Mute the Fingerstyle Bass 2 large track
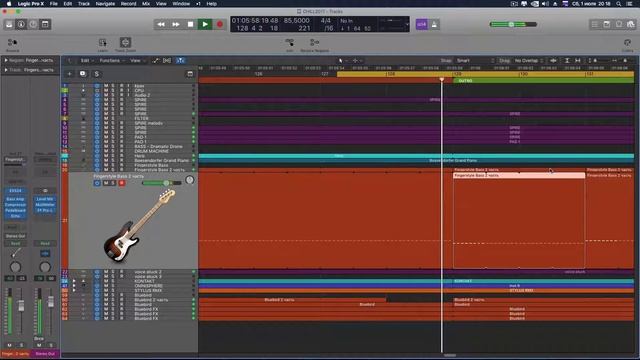Screen dimensions: 640x360 (x=106, y=183)
